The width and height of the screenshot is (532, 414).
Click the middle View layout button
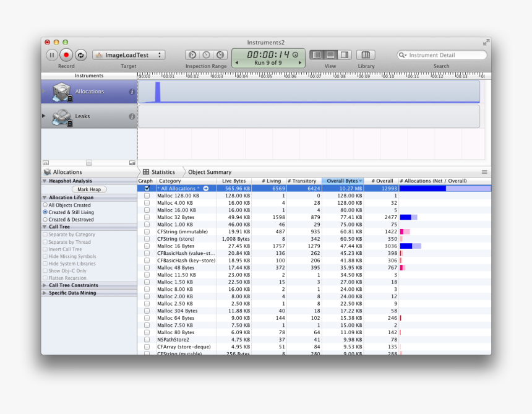point(331,54)
